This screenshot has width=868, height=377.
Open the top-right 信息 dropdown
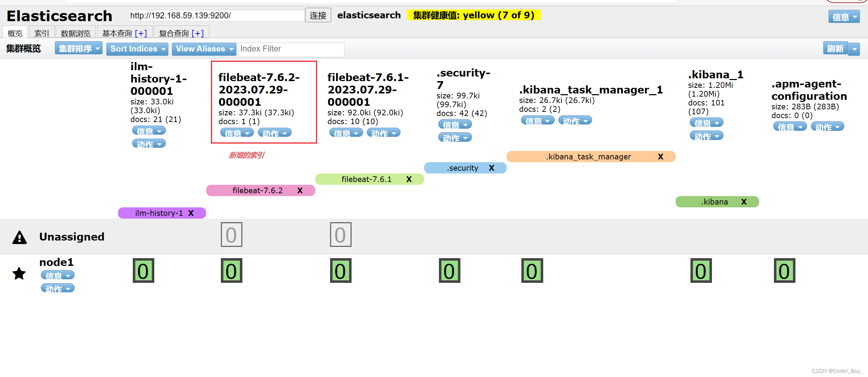pyautogui.click(x=844, y=17)
